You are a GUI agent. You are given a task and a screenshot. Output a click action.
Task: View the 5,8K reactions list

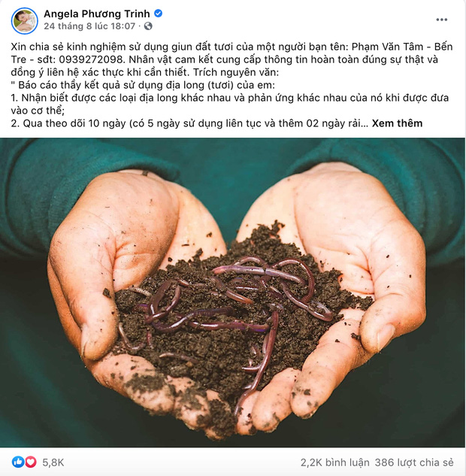point(53,462)
